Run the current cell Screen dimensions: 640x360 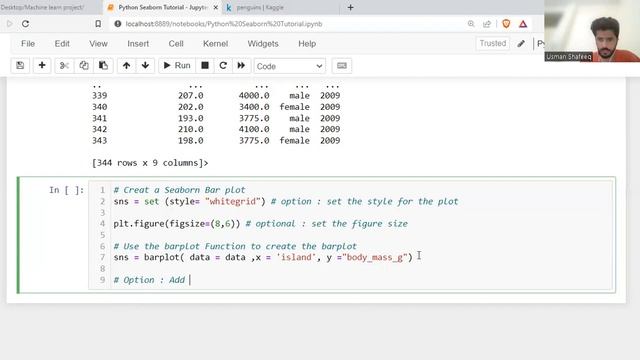177,65
